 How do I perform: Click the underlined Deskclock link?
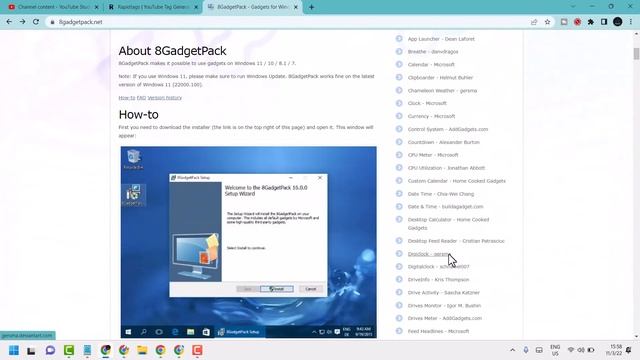point(428,254)
